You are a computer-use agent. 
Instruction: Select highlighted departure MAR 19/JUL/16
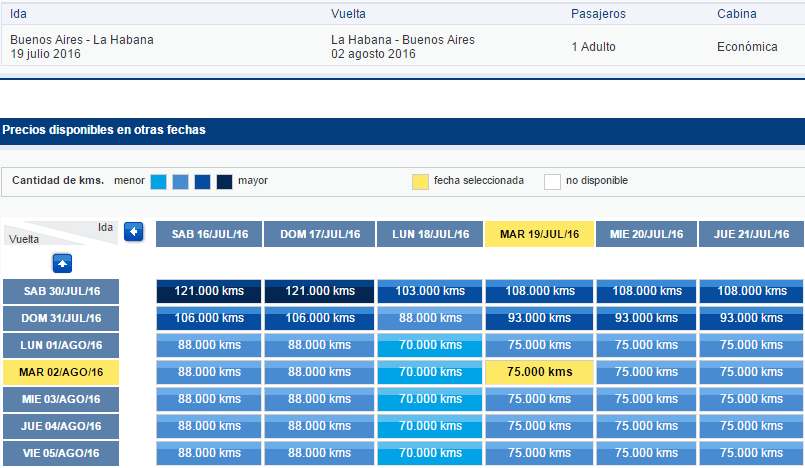tap(539, 234)
